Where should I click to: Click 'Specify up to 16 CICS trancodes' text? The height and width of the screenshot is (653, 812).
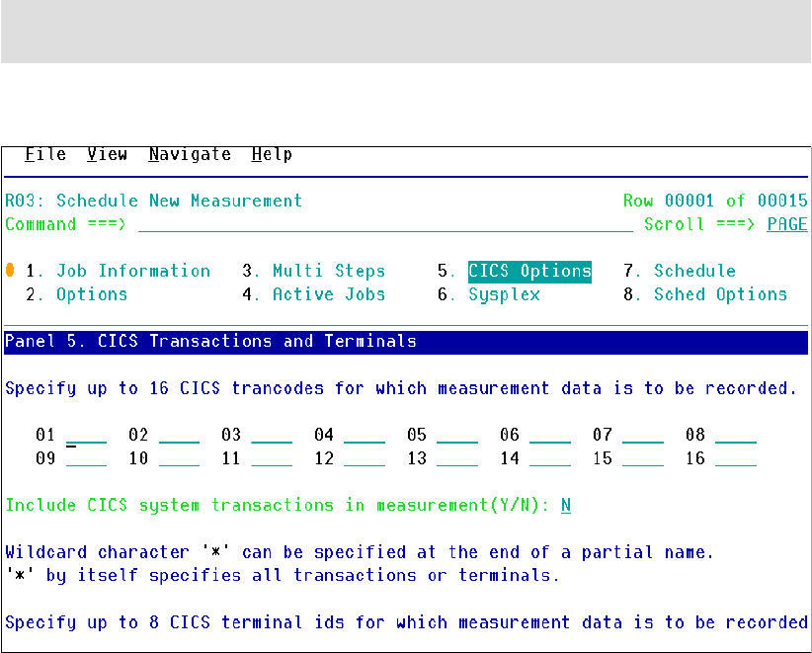point(401,388)
